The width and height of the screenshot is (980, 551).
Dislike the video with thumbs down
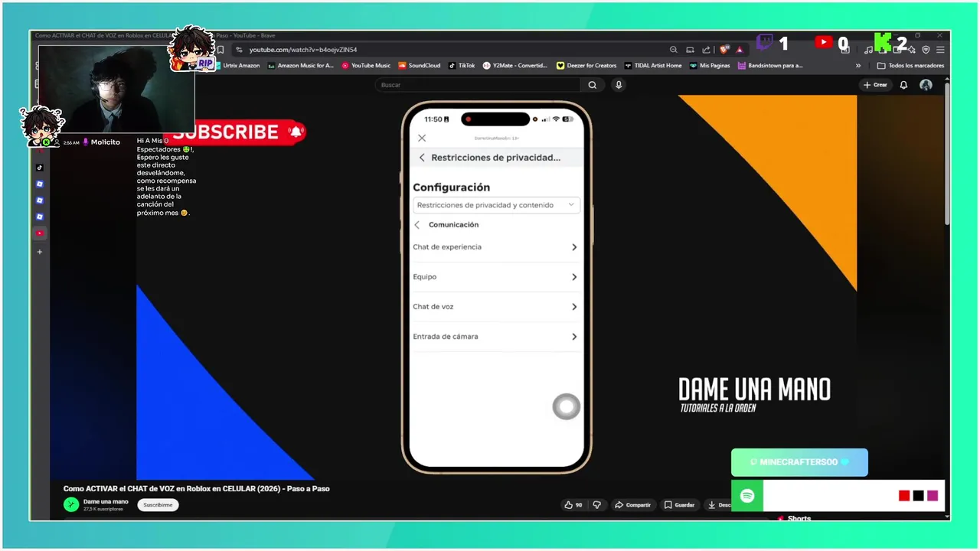(597, 505)
